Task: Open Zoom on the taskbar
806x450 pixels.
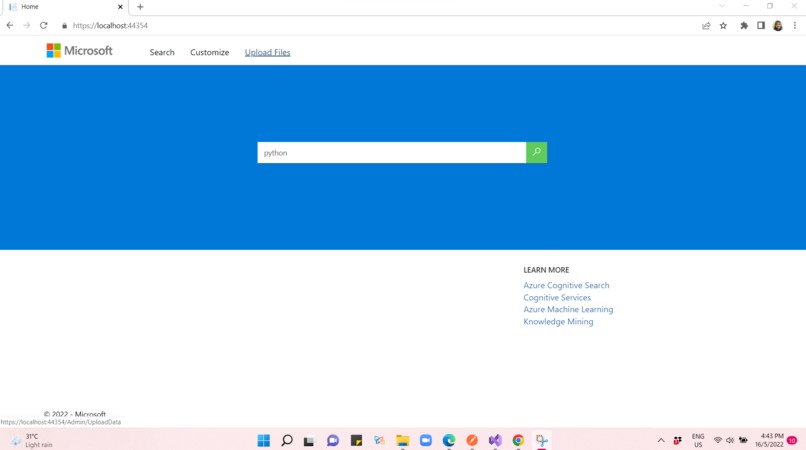Action: click(x=426, y=441)
